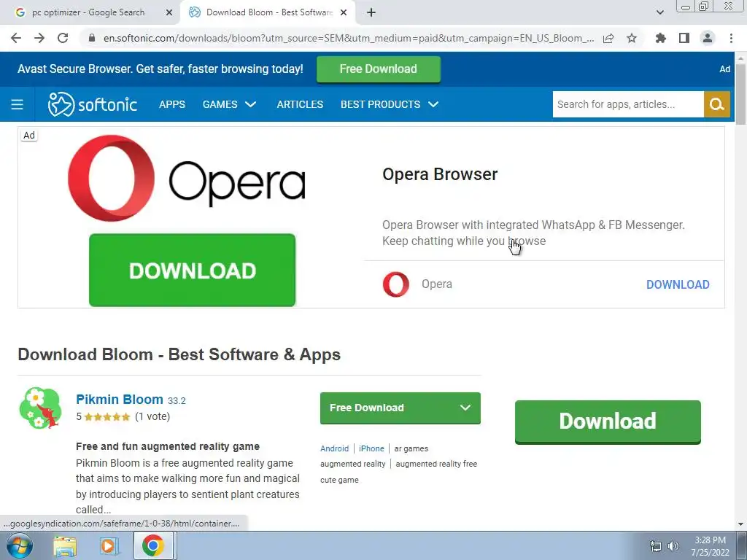
Task: Open the ar games tag
Action: pyautogui.click(x=411, y=448)
